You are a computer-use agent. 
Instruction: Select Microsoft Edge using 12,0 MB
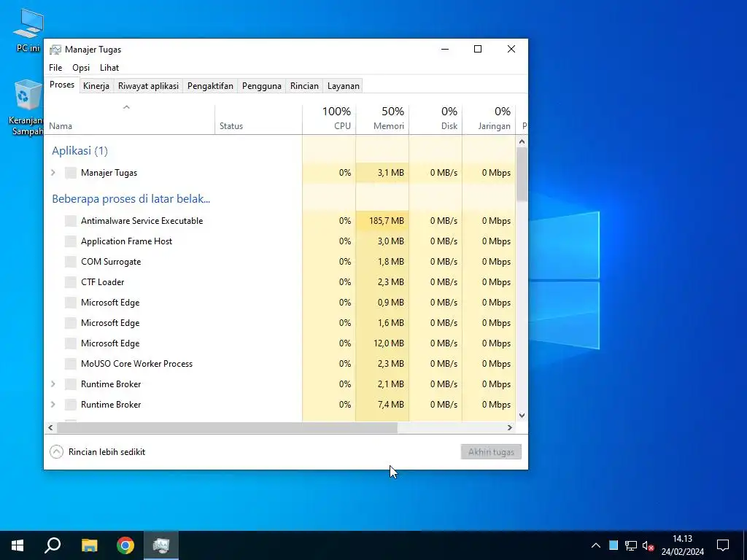(279, 343)
